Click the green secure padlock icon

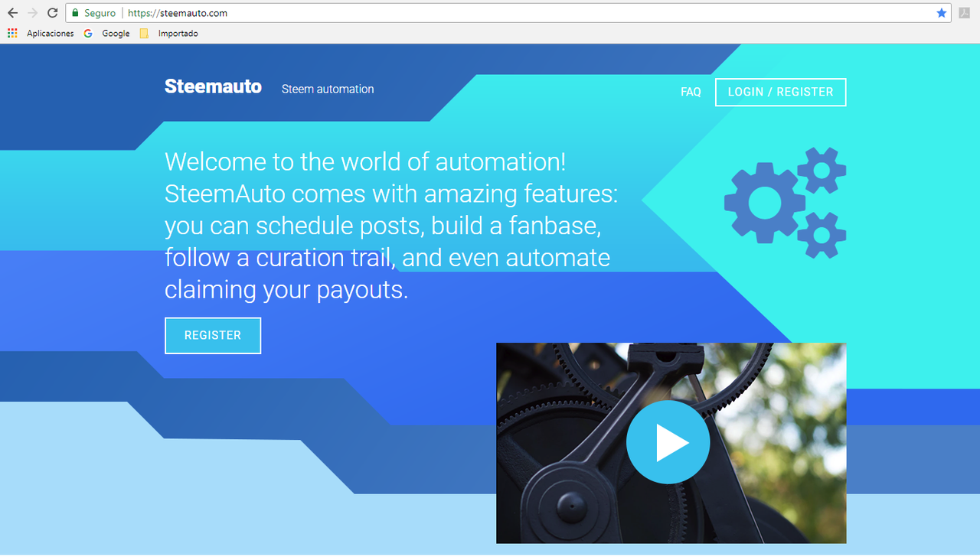coord(75,13)
